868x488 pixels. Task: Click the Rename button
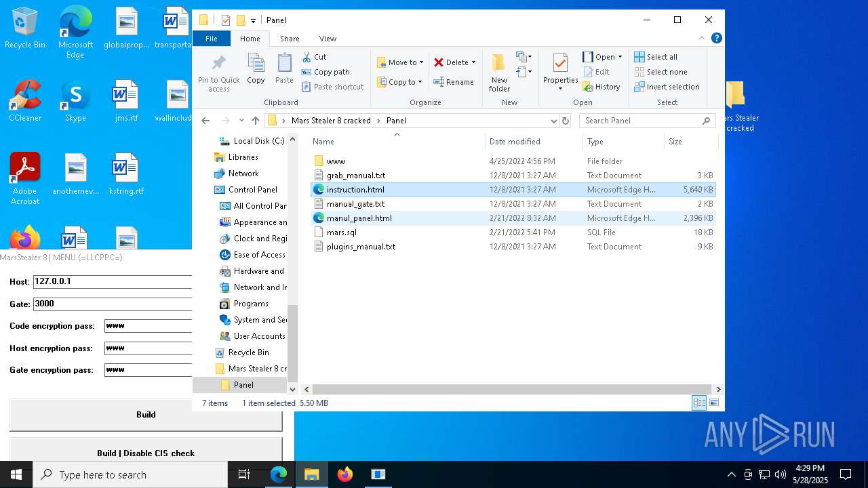tap(454, 82)
